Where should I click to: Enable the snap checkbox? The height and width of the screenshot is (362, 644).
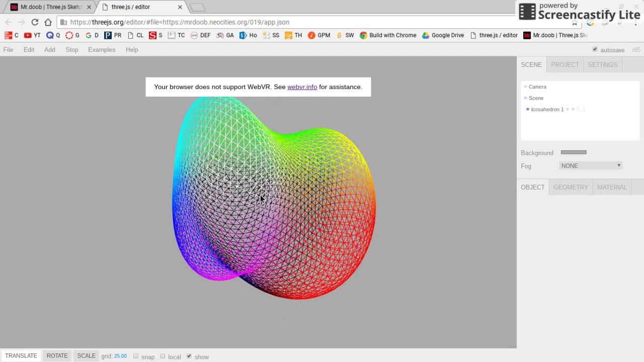point(136,356)
